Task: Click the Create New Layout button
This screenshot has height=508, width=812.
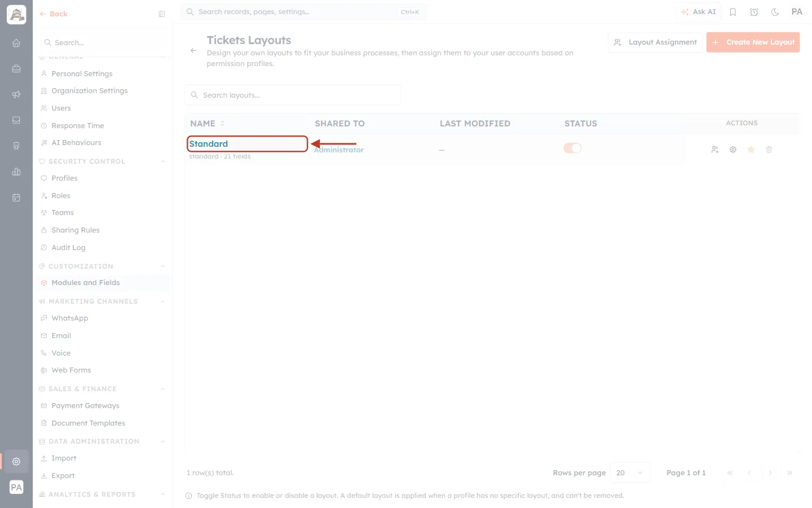Action: tap(753, 42)
